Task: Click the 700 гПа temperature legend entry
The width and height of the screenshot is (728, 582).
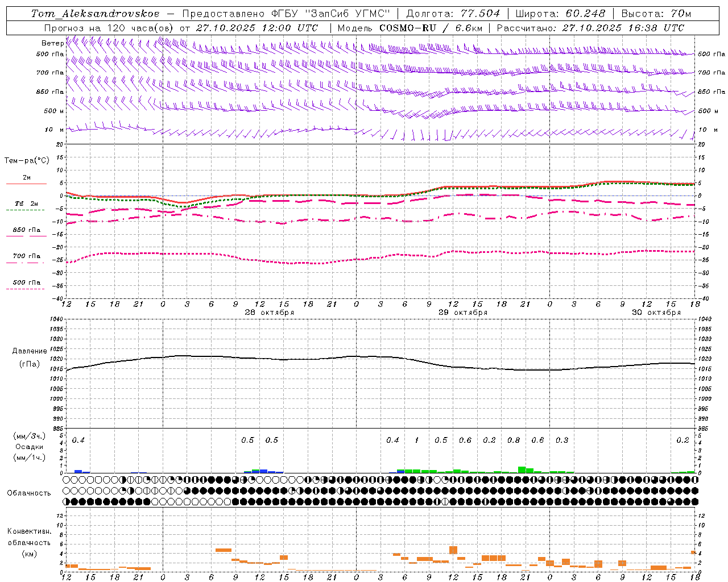Action: click(26, 256)
